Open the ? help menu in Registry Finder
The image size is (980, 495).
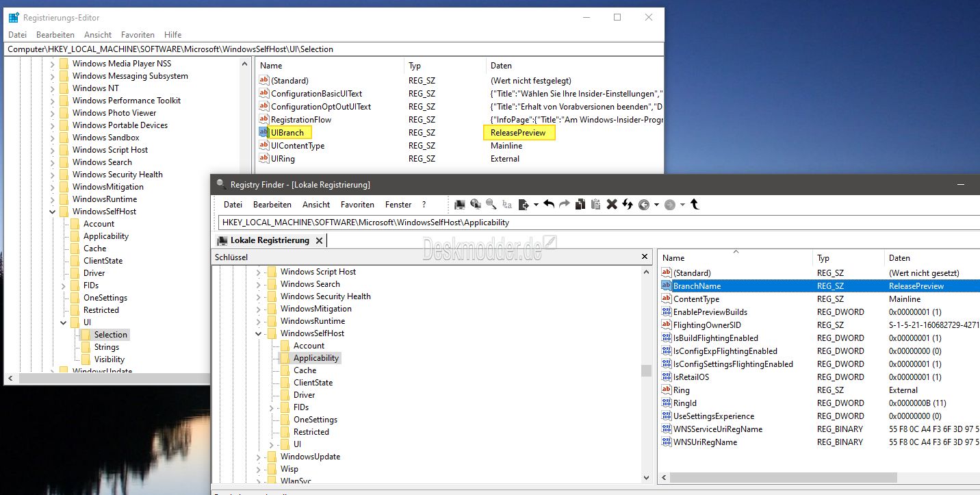pos(424,204)
